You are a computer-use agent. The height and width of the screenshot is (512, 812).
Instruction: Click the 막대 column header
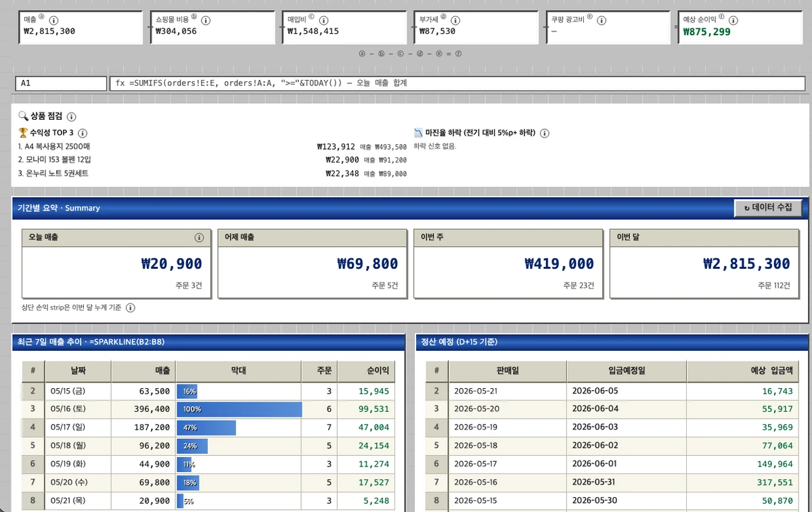click(x=238, y=371)
